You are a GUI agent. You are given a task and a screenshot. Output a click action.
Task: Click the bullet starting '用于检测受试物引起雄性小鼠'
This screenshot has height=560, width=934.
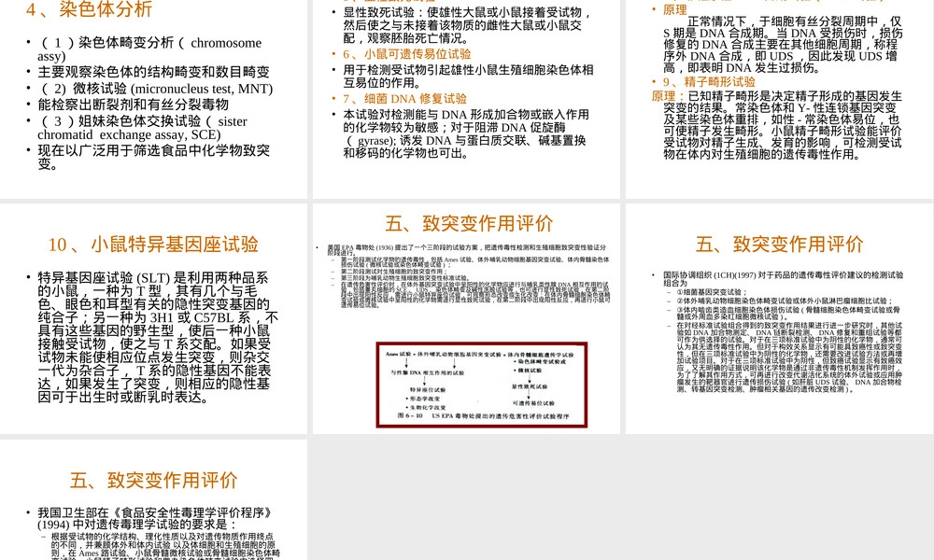(x=468, y=77)
